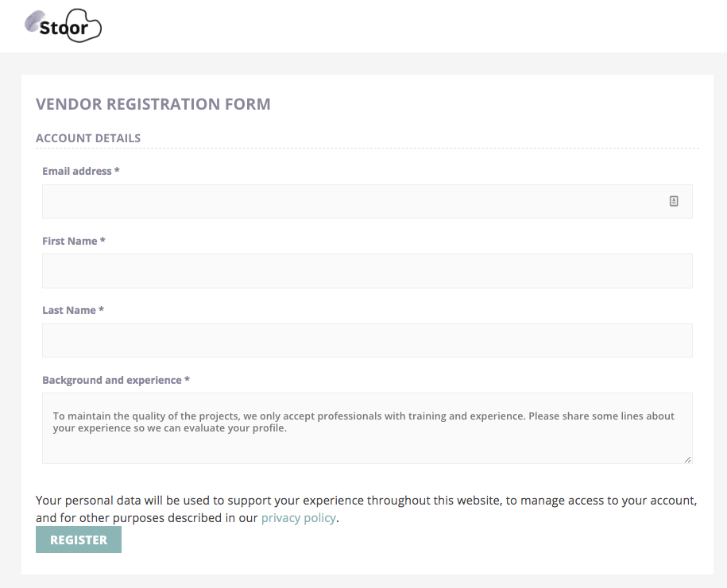Click the personal data notice paragraph
Image resolution: width=727 pixels, height=588 pixels.
(366, 509)
